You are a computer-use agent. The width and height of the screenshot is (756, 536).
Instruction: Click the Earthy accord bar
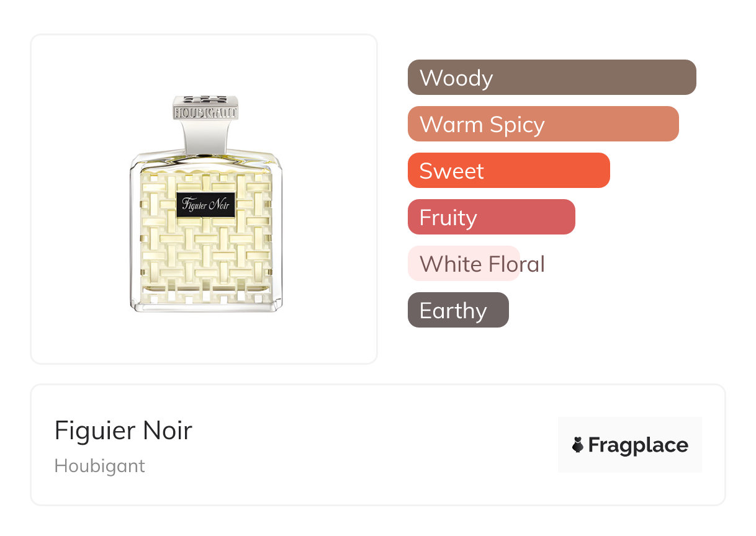click(457, 310)
